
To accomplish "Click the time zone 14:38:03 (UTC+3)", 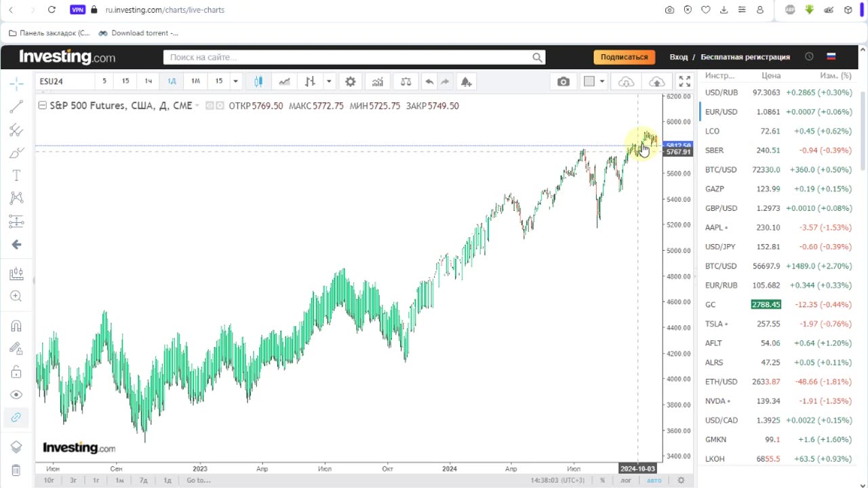I will pyautogui.click(x=557, y=481).
